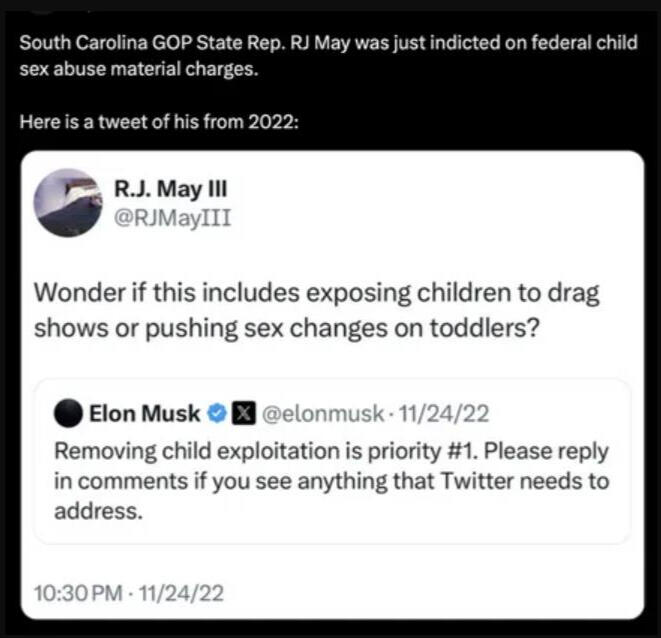Click "shows or pushing sex changes on toddlers?" line
The image size is (661, 638).
(x=288, y=329)
